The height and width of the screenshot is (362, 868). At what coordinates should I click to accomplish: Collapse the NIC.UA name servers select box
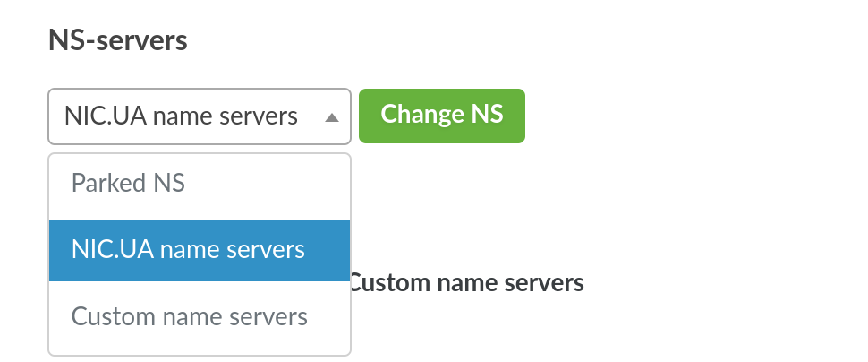click(199, 116)
